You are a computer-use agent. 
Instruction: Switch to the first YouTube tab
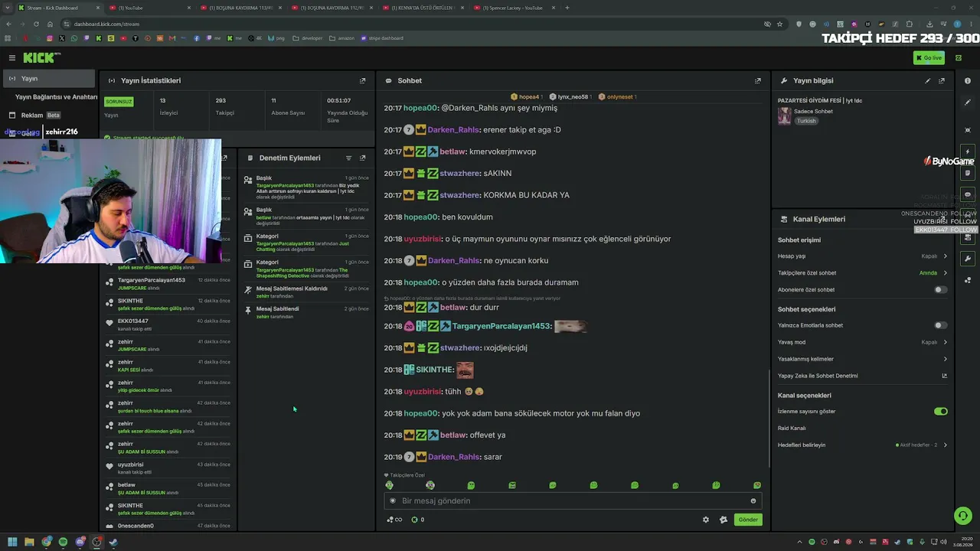(150, 8)
